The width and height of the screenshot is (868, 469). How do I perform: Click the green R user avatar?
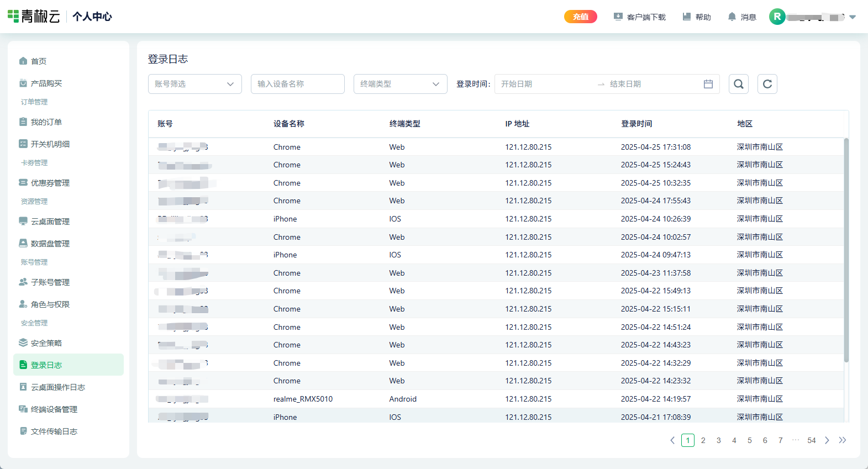[777, 17]
